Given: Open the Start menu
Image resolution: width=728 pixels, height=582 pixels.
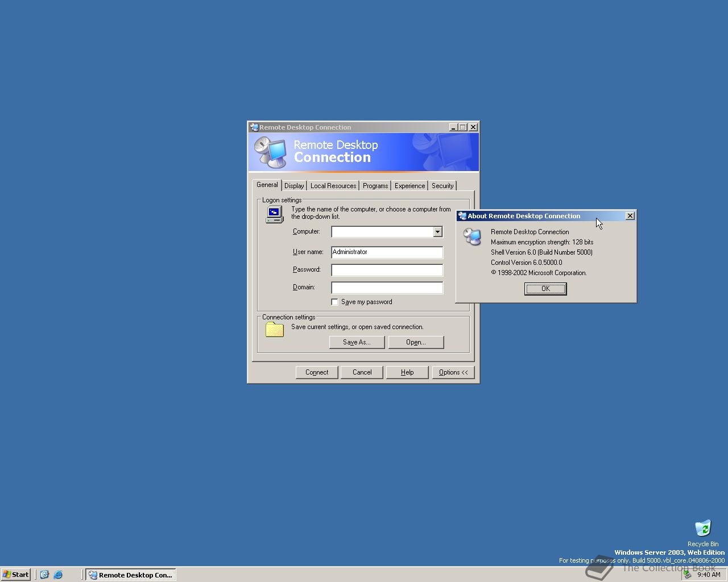Looking at the screenshot, I should (x=16, y=575).
